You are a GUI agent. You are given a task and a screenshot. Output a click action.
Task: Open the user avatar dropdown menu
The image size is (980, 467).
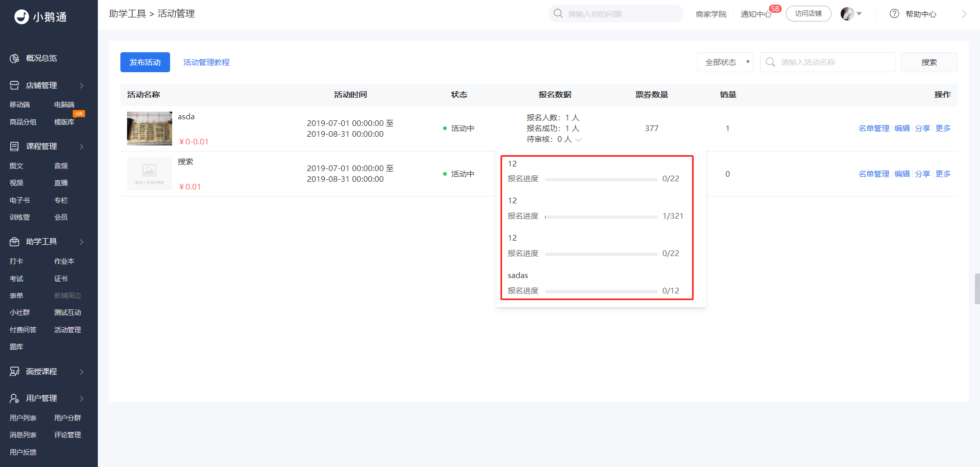coord(851,14)
